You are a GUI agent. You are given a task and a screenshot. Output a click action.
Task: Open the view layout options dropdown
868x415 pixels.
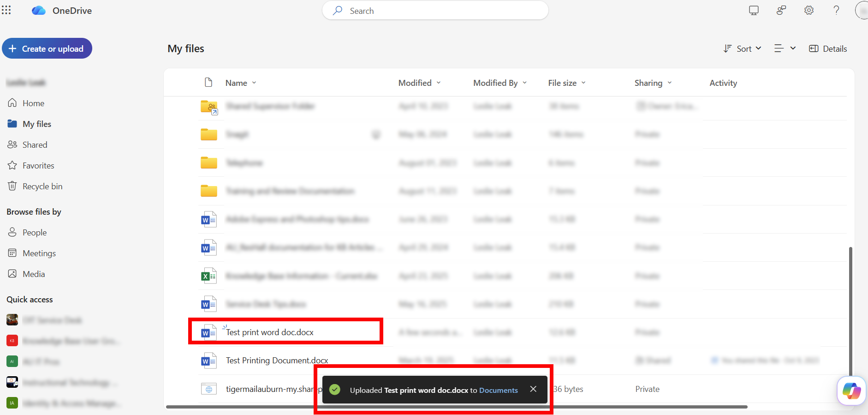(x=785, y=48)
